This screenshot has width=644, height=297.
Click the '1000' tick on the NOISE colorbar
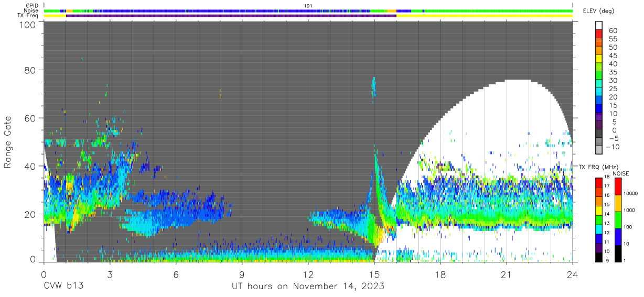[x=630, y=211]
